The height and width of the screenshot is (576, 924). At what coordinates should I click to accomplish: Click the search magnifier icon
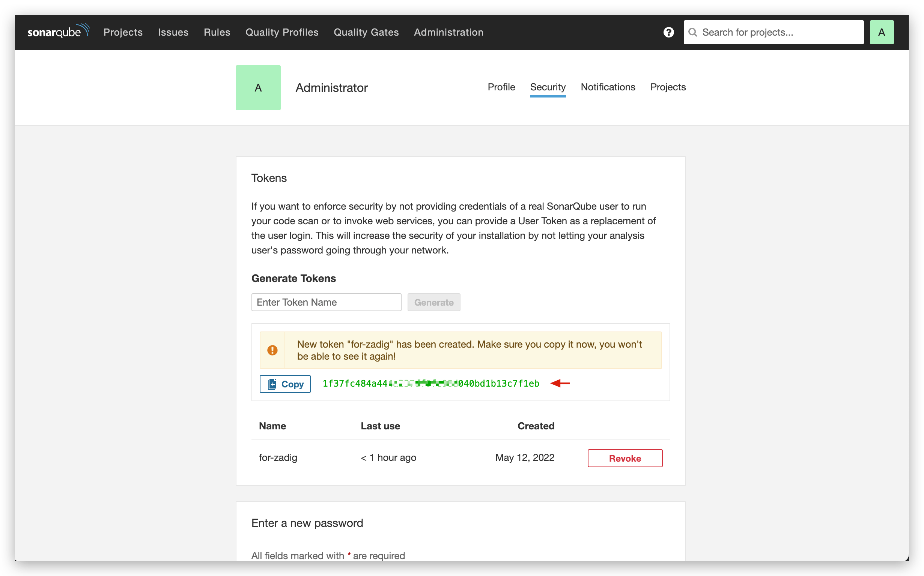692,32
